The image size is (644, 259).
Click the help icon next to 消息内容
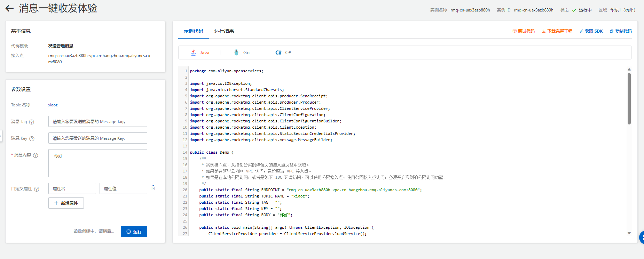pos(36,155)
